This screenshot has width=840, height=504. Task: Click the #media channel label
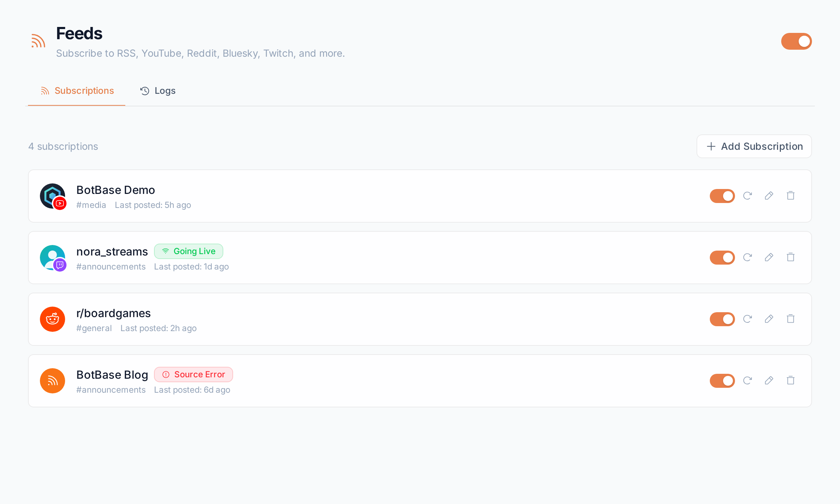click(91, 205)
